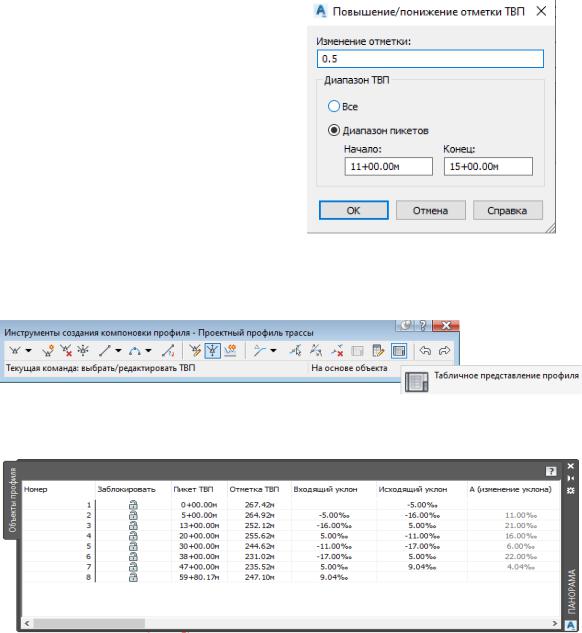Select the Insert PVI tool icon
582x633 pixels.
48,350
